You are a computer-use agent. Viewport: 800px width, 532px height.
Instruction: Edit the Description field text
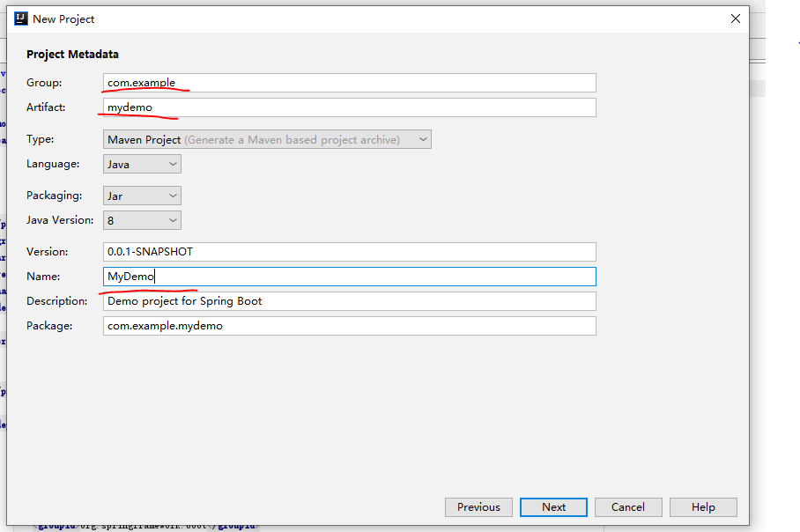coord(350,301)
